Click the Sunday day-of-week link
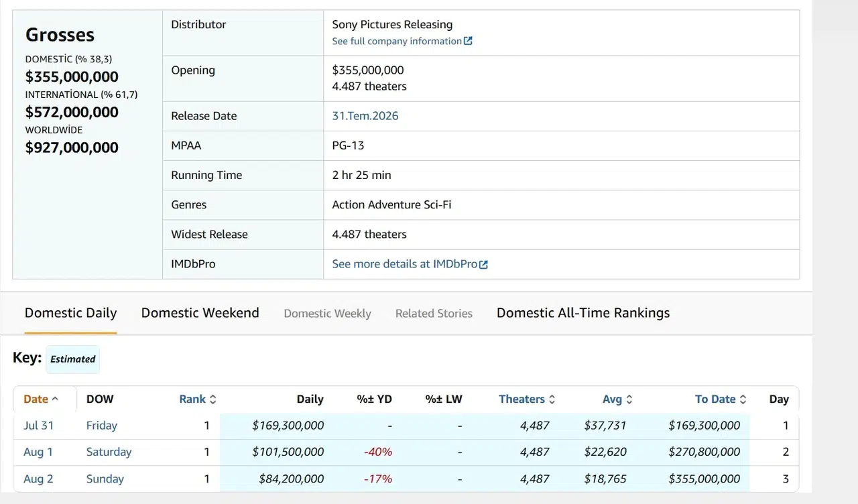The height and width of the screenshot is (504, 858). tap(105, 479)
